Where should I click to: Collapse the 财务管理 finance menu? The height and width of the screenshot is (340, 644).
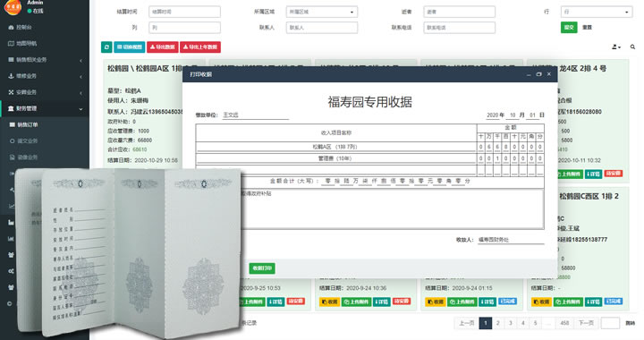[45, 108]
